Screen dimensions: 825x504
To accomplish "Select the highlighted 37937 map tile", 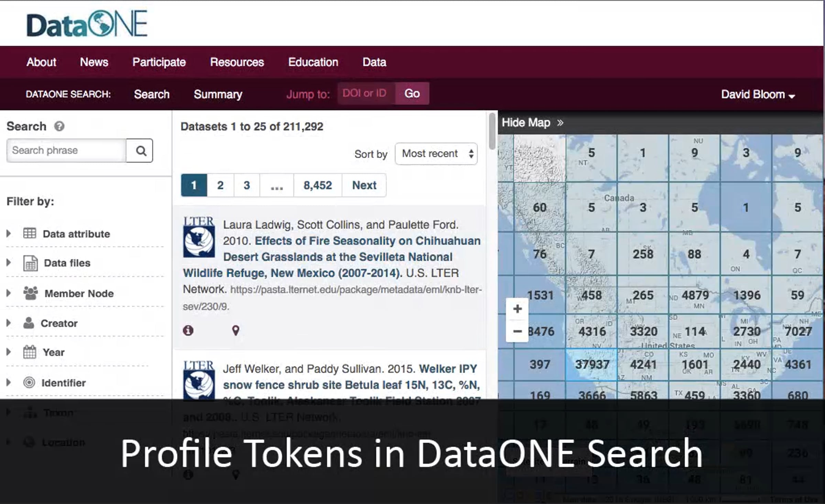I will tap(591, 365).
